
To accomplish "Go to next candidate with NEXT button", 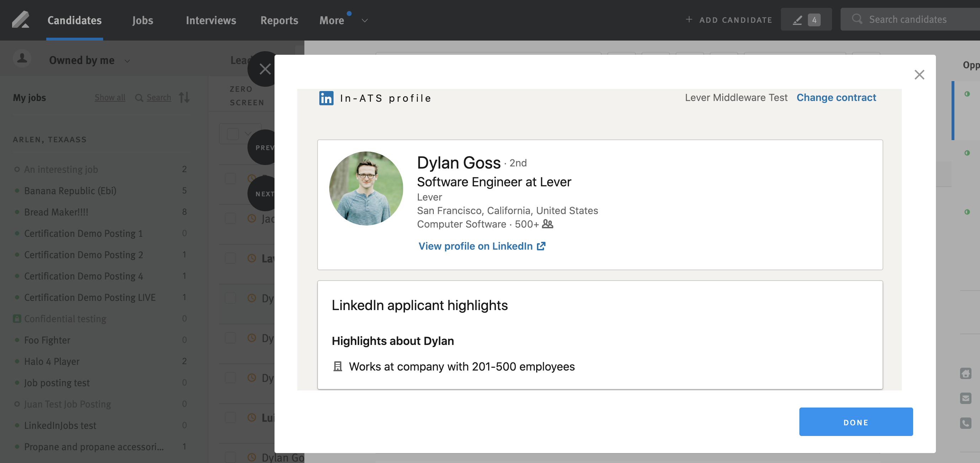I will [x=262, y=194].
